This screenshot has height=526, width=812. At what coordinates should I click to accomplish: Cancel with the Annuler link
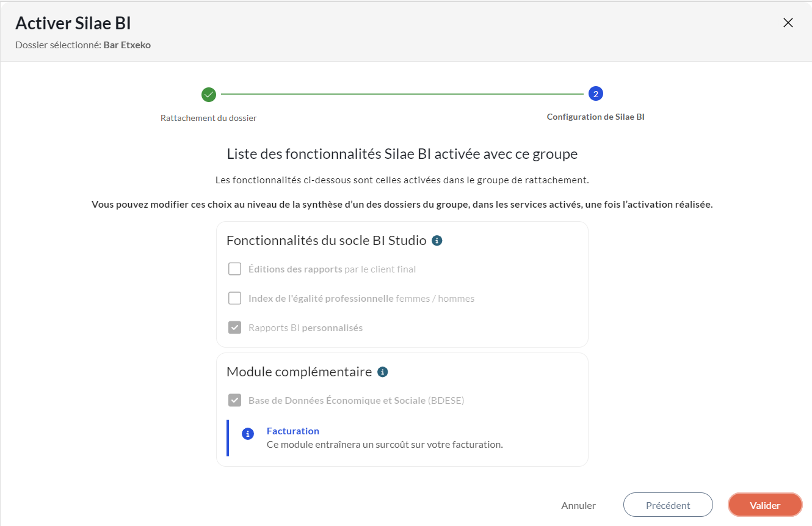(x=579, y=506)
